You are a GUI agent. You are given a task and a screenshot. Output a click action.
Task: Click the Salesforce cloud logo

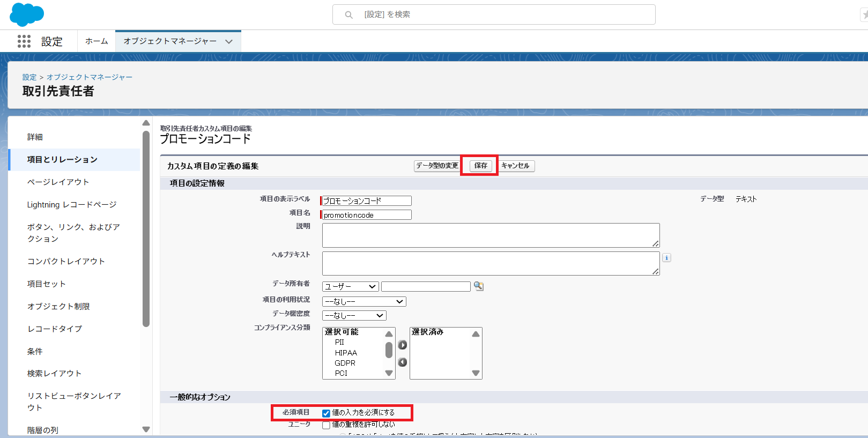[x=26, y=14]
